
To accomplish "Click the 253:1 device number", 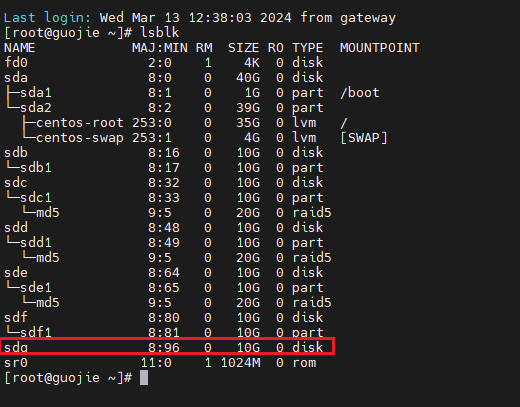I will [152, 138].
